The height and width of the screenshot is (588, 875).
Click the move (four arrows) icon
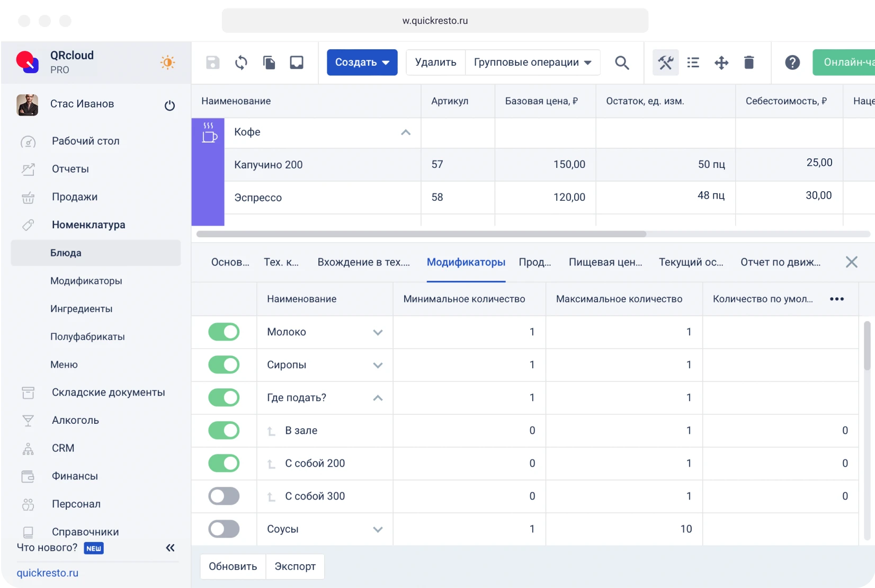[721, 62]
